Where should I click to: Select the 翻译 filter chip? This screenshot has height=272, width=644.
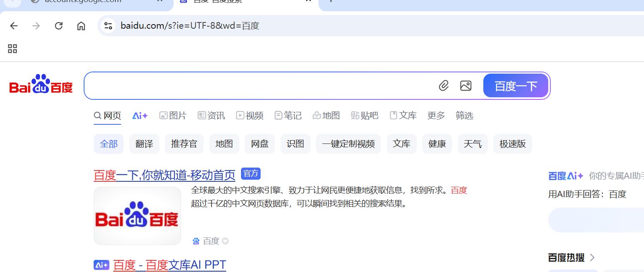(x=144, y=144)
